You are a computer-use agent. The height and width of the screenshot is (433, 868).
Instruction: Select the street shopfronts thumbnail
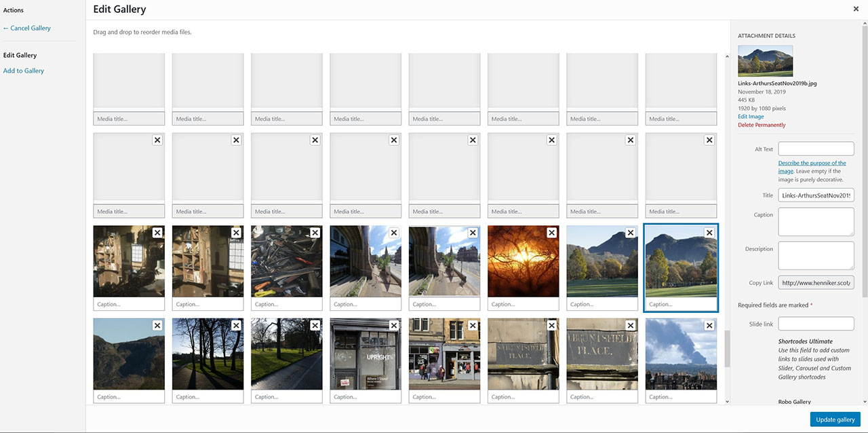pos(444,354)
